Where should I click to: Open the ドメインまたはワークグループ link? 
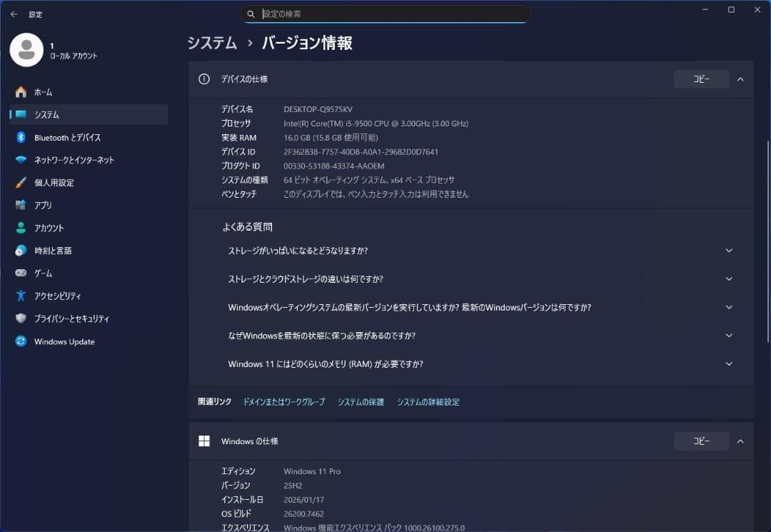[284, 402]
